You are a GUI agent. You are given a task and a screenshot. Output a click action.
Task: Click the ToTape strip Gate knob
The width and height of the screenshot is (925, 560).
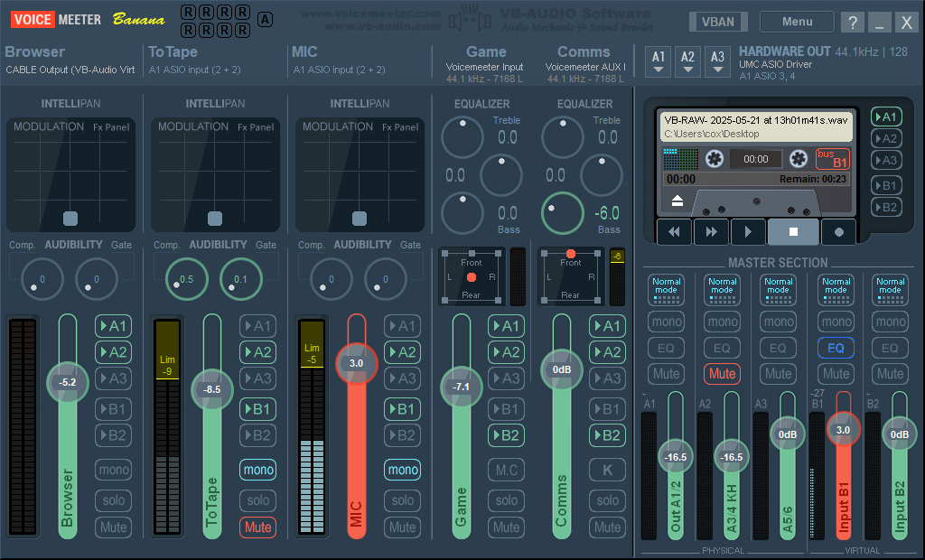(240, 279)
